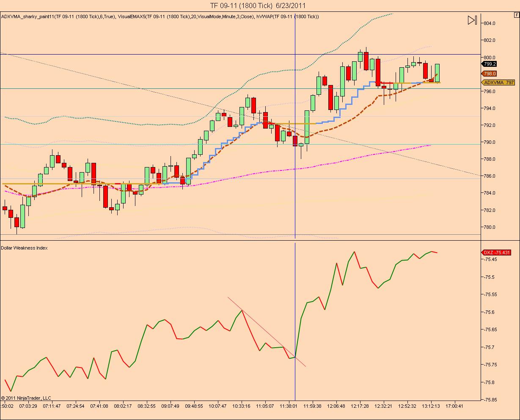
Task: Click the scroll-to-latest-bar arrow icon
Action: (x=472, y=20)
